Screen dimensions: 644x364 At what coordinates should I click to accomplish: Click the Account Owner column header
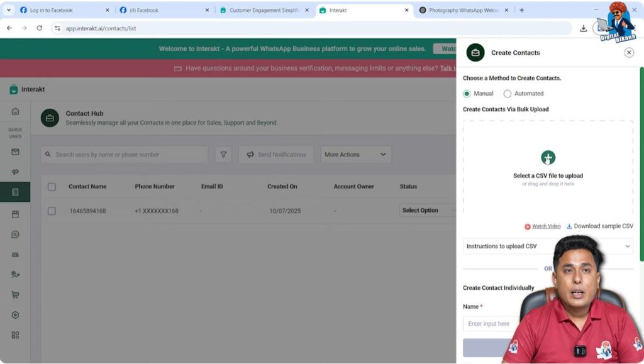pyautogui.click(x=353, y=186)
